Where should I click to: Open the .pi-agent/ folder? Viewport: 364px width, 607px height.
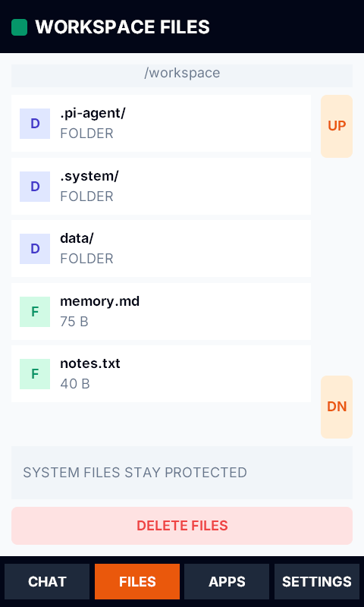(161, 124)
